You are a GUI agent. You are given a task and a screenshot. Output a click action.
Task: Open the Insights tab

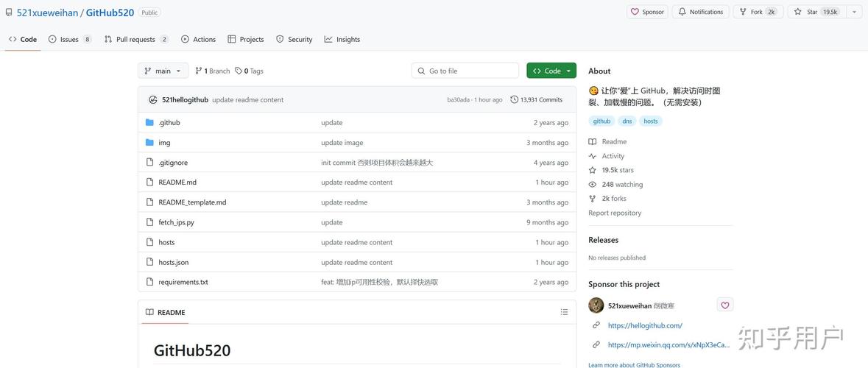pyautogui.click(x=342, y=39)
